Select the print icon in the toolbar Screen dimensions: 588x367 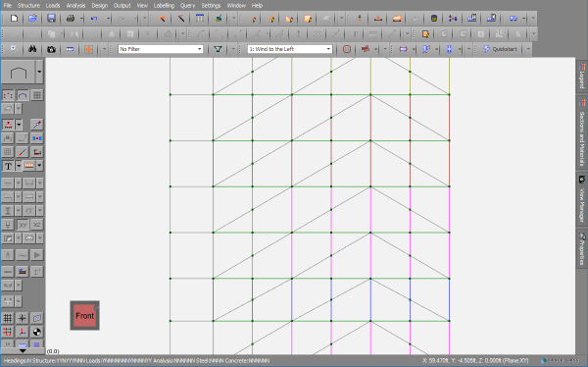[71, 18]
